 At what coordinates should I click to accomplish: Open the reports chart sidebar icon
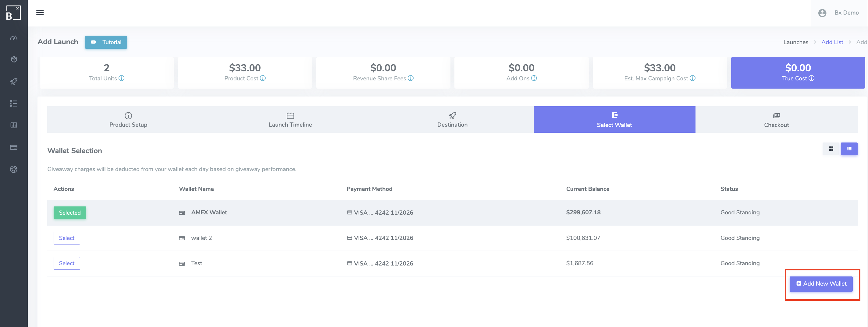point(13,125)
